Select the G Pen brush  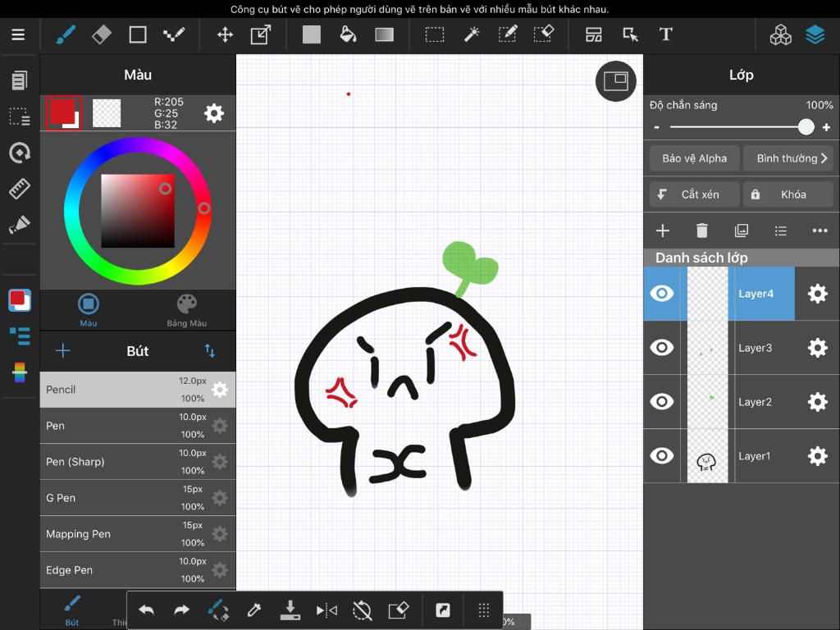[138, 498]
